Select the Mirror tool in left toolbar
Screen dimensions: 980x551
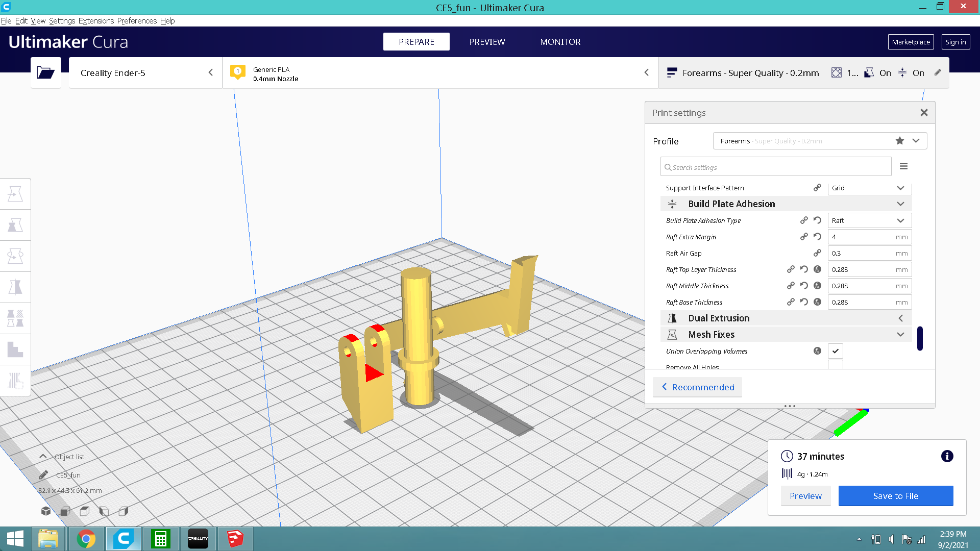point(15,287)
